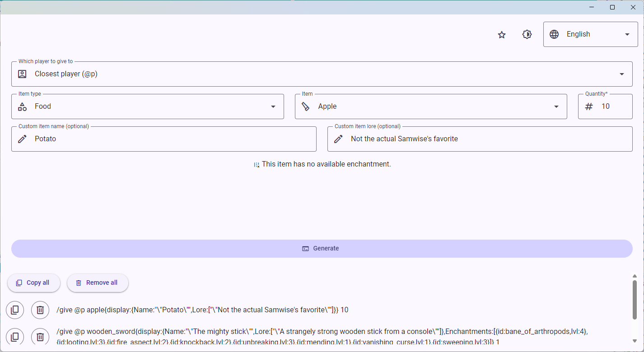Screen dimensions: 644x352
Task: Click the Remove all button
Action: [98, 283]
